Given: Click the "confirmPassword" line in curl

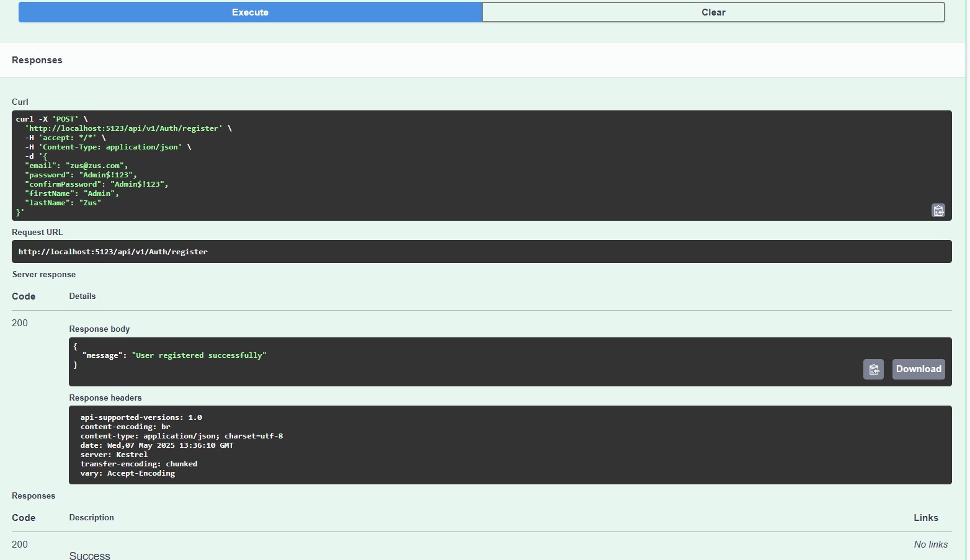Looking at the screenshot, I should [97, 184].
